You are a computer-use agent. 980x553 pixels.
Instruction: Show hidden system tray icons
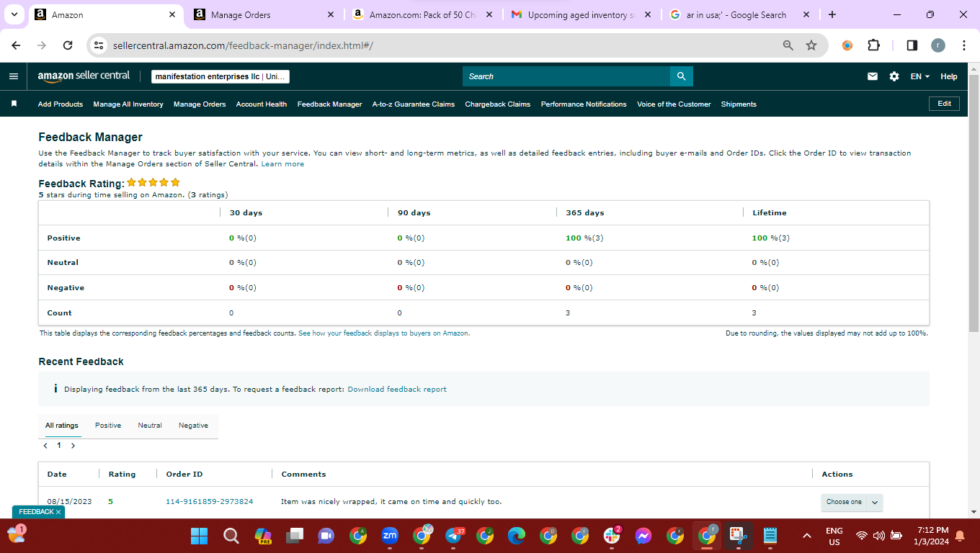pos(807,536)
